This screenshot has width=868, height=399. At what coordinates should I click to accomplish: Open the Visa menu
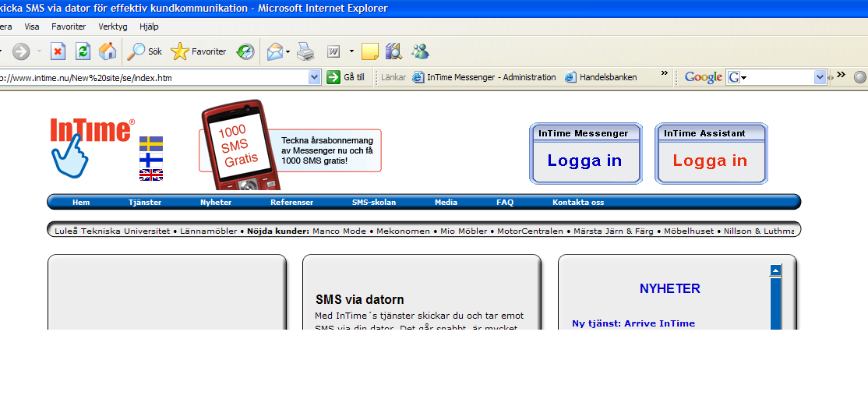coord(32,26)
